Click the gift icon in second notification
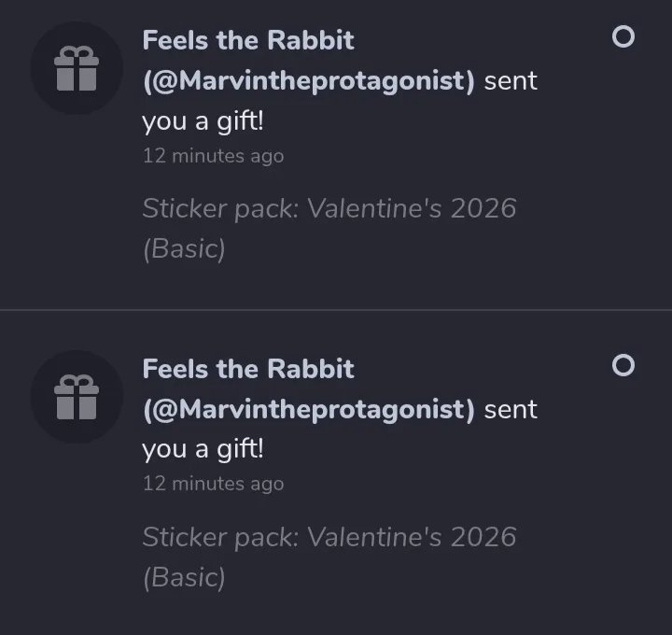The width and height of the screenshot is (672, 635). pyautogui.click(x=77, y=397)
